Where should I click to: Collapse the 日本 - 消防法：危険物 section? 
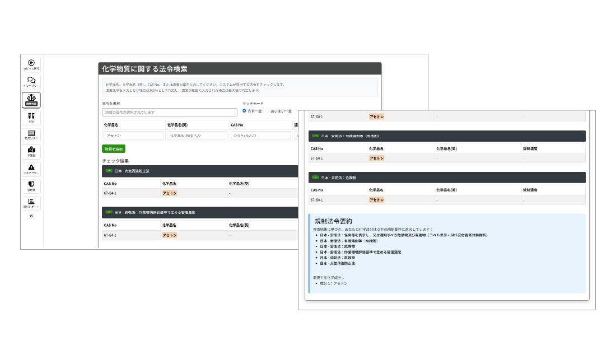tap(315, 177)
